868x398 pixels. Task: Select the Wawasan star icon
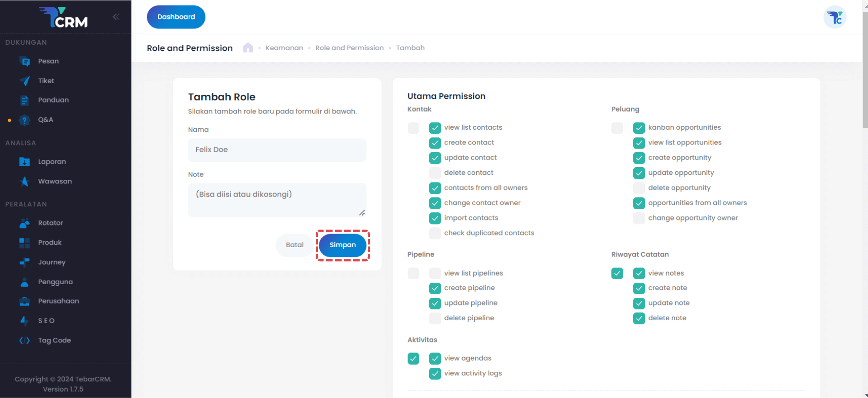click(x=25, y=182)
